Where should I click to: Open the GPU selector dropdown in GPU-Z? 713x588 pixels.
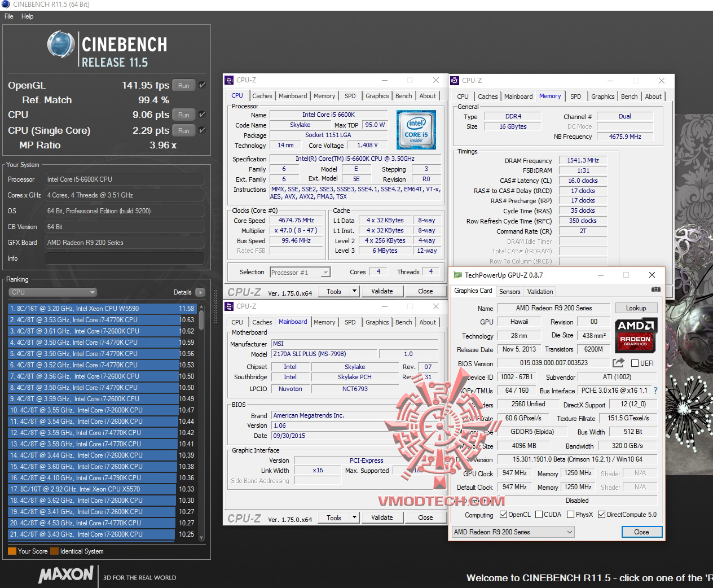(513, 532)
